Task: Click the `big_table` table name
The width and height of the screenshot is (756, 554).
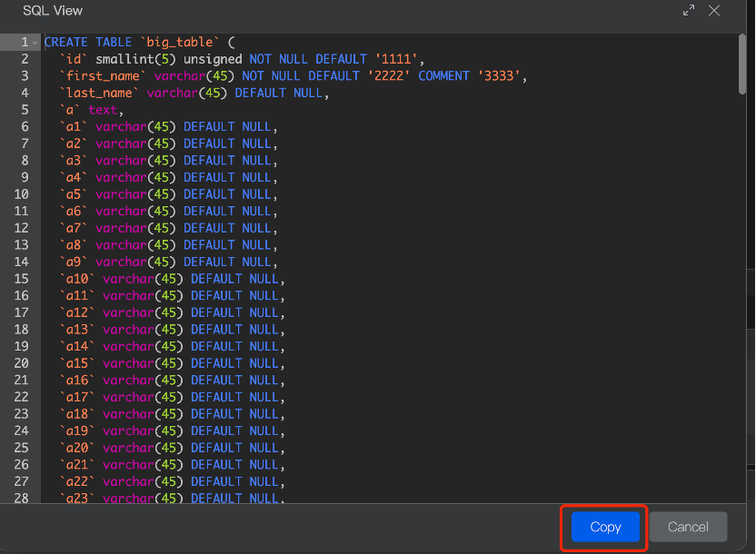Action: [x=179, y=43]
